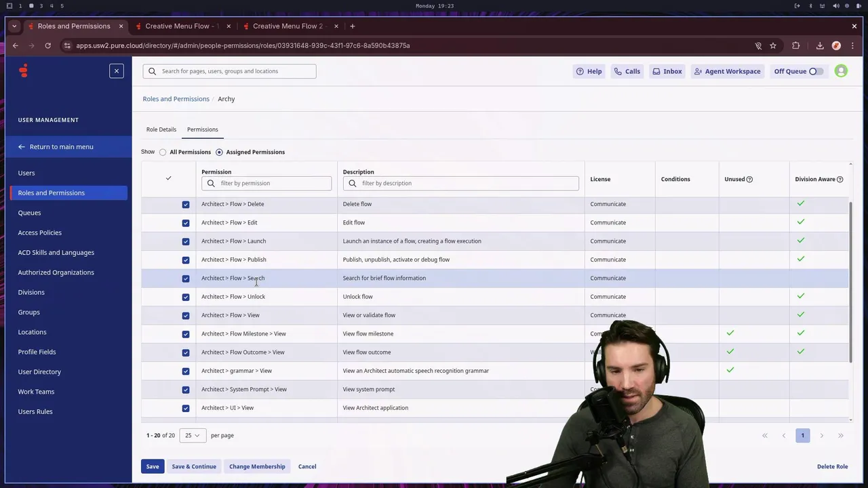Image resolution: width=868 pixels, height=488 pixels.
Task: Go to previous page of results
Action: click(783, 436)
